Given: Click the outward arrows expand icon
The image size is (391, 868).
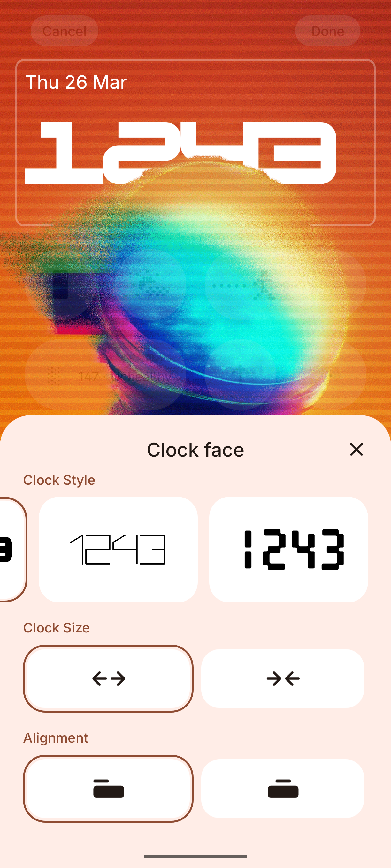Looking at the screenshot, I should (109, 679).
